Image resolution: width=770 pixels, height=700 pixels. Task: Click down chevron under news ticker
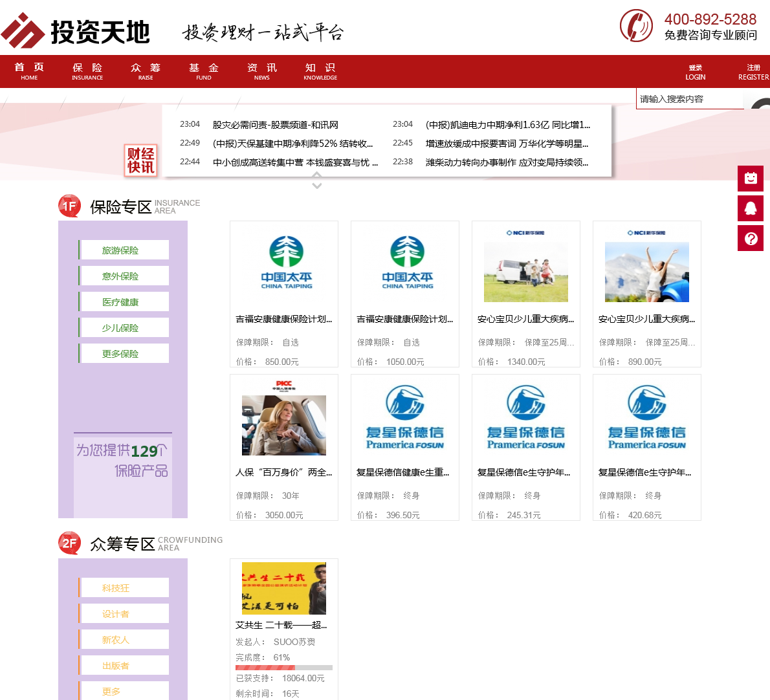pyautogui.click(x=317, y=186)
